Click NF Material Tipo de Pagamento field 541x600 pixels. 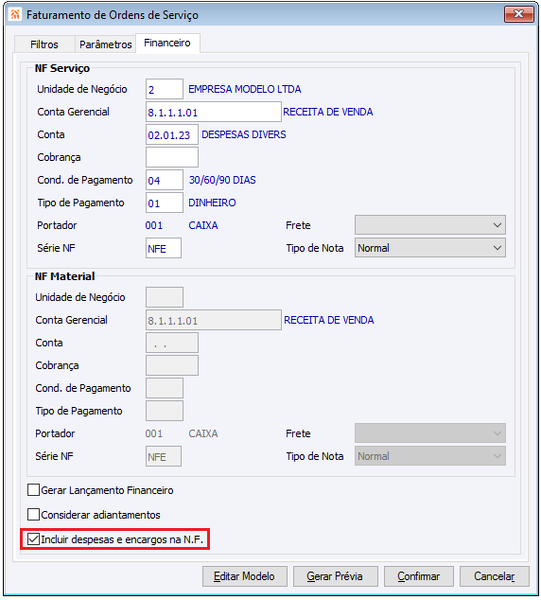[x=165, y=411]
